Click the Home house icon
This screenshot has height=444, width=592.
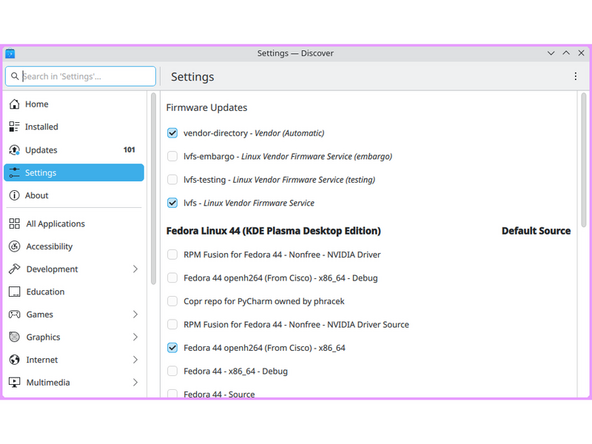click(x=14, y=104)
